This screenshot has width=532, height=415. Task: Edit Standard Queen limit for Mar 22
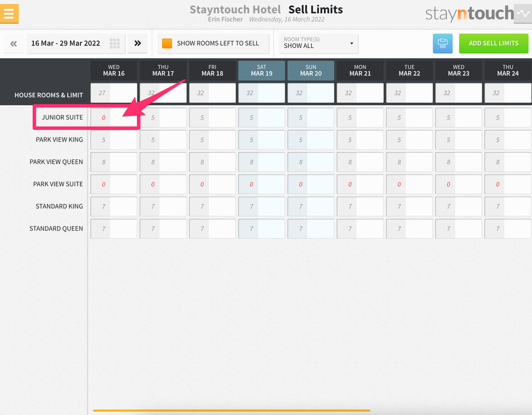point(419,228)
